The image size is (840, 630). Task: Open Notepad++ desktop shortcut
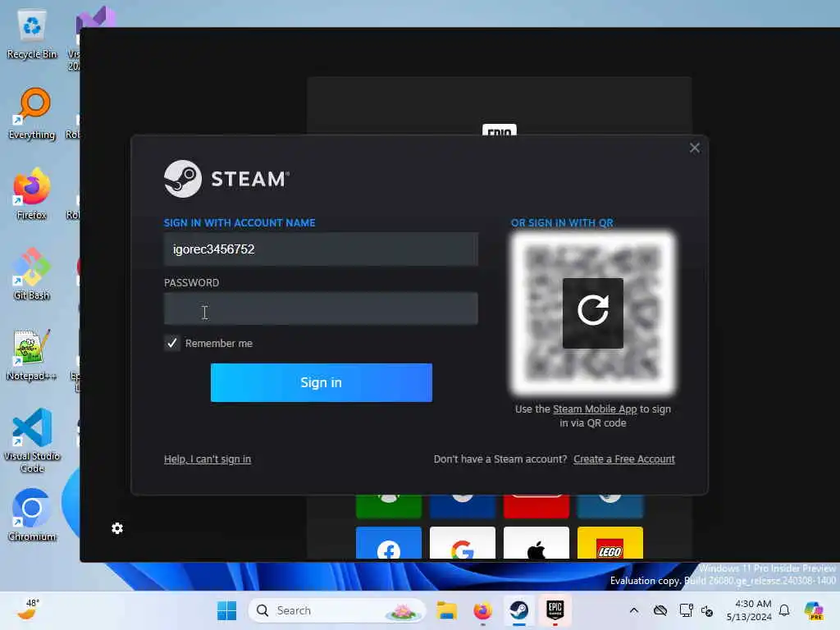click(32, 355)
